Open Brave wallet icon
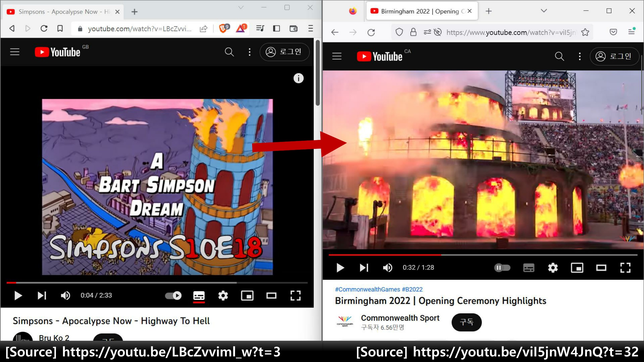This screenshot has width=644, height=362. click(293, 28)
